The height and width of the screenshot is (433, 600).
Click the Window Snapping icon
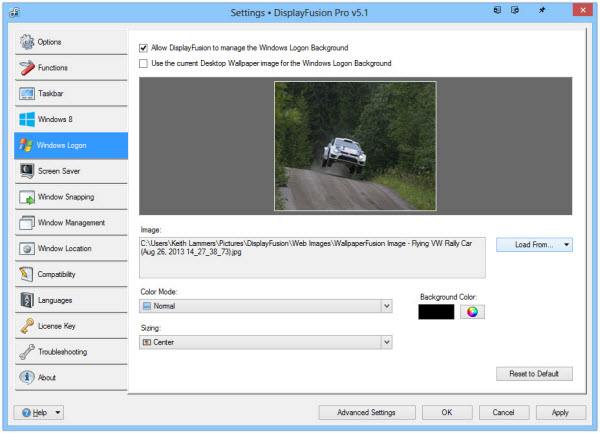point(27,197)
